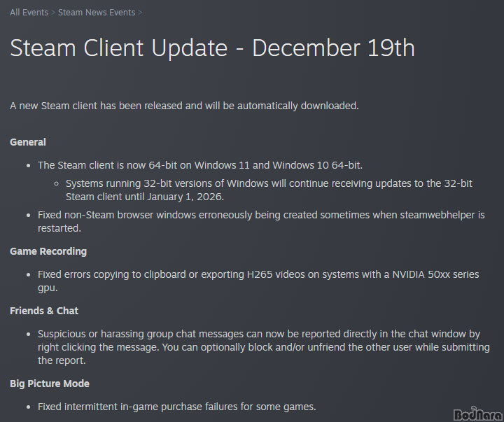This screenshot has width=504, height=422.
Task: Click the bullet point before Fixed intermittent
Action: click(29, 407)
